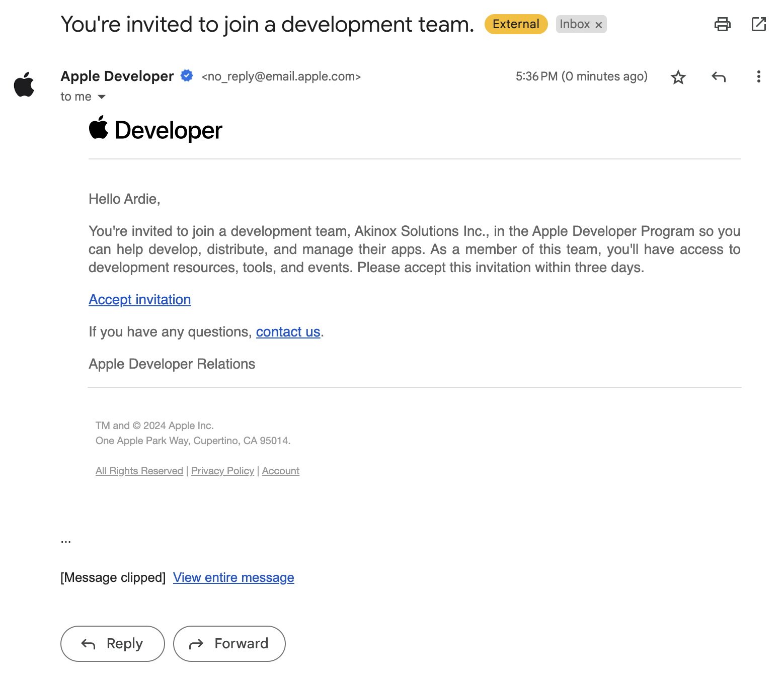Click the Reply button below the message
Screen dimensions: 784x685
(x=113, y=644)
